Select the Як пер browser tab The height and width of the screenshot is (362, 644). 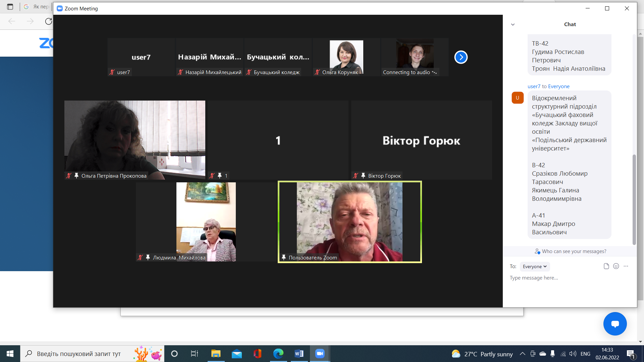click(x=37, y=7)
